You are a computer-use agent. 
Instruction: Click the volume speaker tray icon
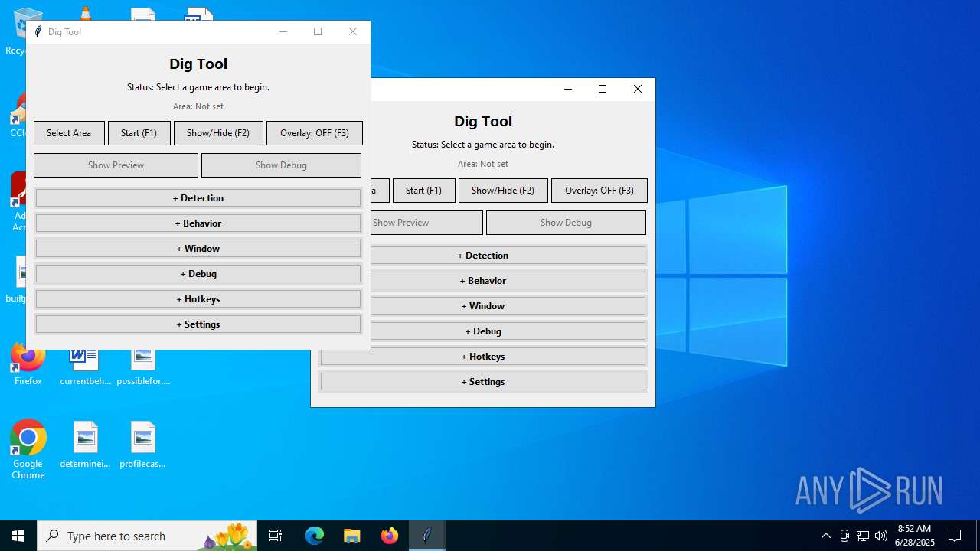tap(881, 536)
